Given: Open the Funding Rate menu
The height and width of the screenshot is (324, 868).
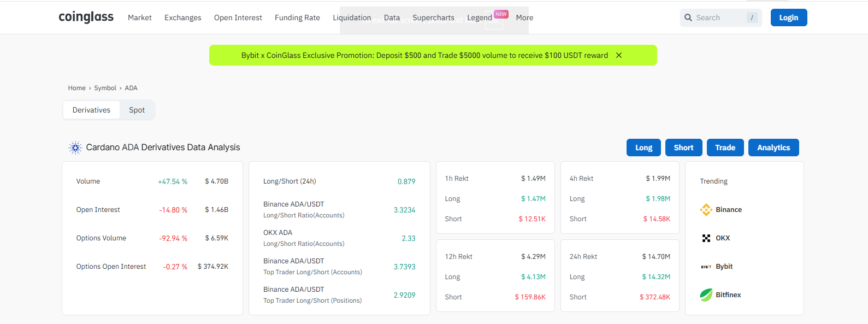Looking at the screenshot, I should tap(297, 17).
